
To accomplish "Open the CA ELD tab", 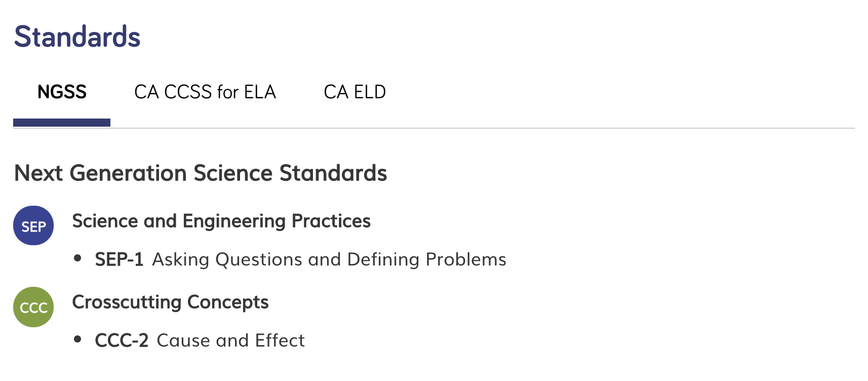I will click(354, 92).
